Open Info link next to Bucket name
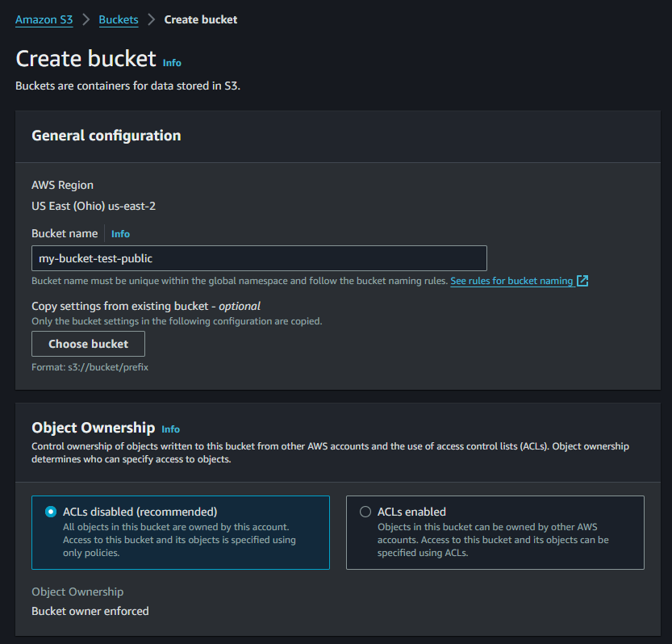Viewport: 672px width, 644px height. (x=120, y=234)
